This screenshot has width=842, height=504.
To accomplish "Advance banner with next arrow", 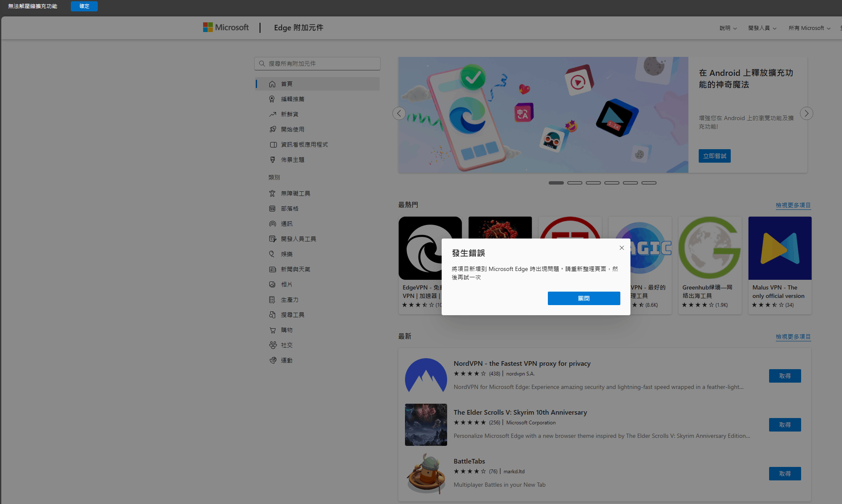I will coord(806,113).
